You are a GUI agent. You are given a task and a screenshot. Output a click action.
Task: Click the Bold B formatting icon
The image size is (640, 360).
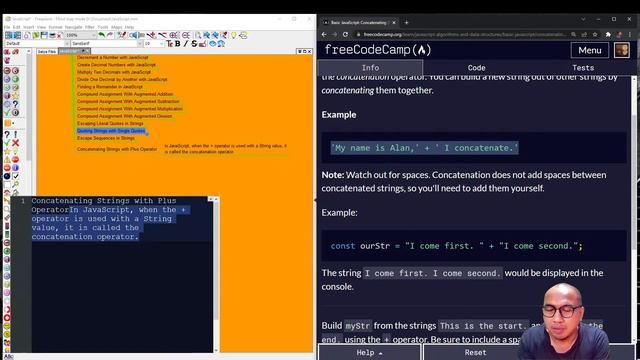point(178,44)
